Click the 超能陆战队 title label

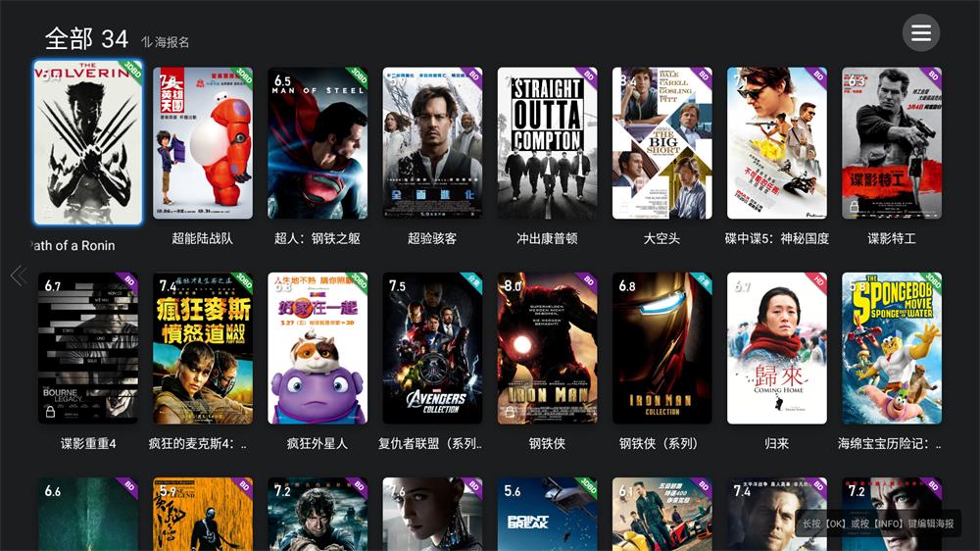pyautogui.click(x=203, y=238)
